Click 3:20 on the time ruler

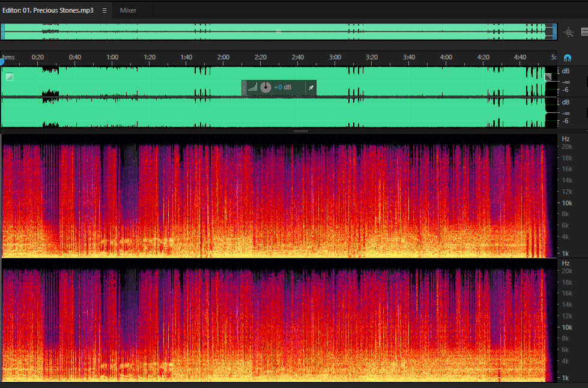click(372, 57)
